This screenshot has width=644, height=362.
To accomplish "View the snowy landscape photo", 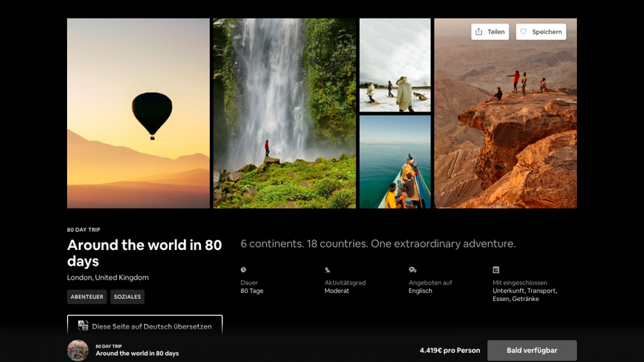I will click(395, 65).
